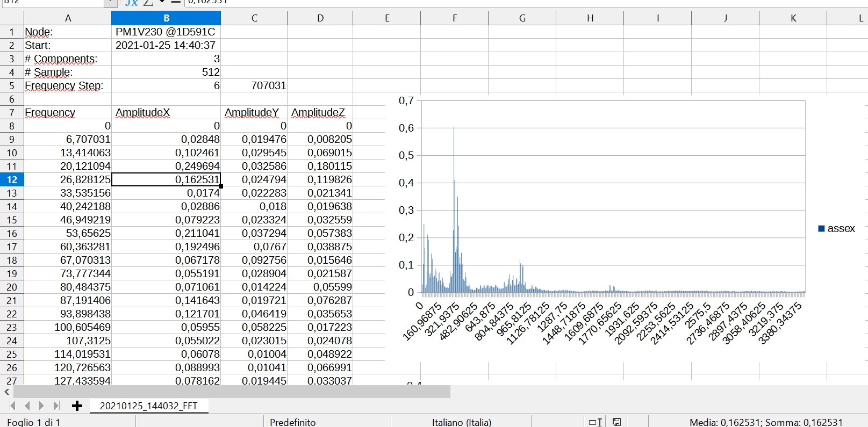Click language 'Italiano (Italia)' in status bar
The width and height of the screenshot is (868, 427).
(x=462, y=422)
